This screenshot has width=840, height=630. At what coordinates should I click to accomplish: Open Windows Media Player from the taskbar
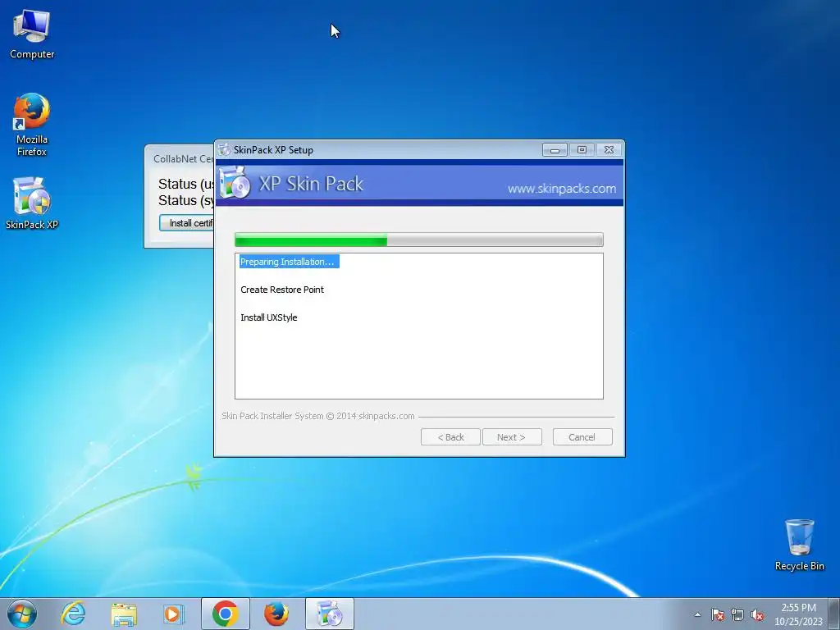tap(173, 614)
